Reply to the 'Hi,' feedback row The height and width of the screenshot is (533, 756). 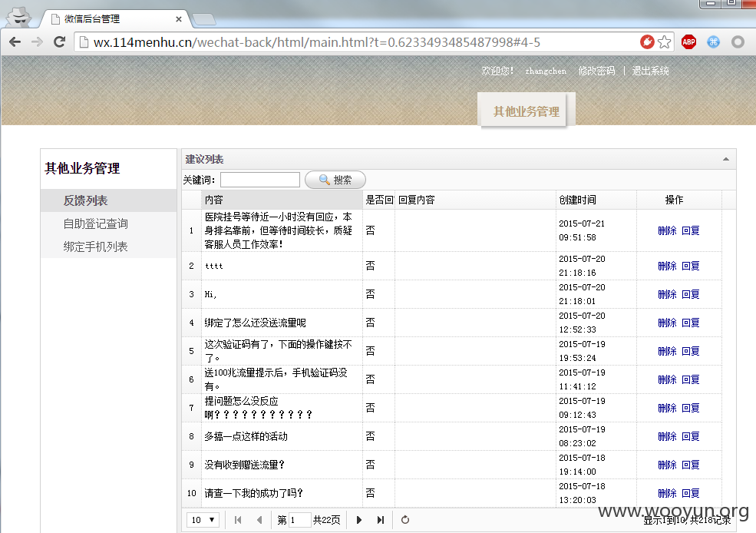click(x=691, y=294)
